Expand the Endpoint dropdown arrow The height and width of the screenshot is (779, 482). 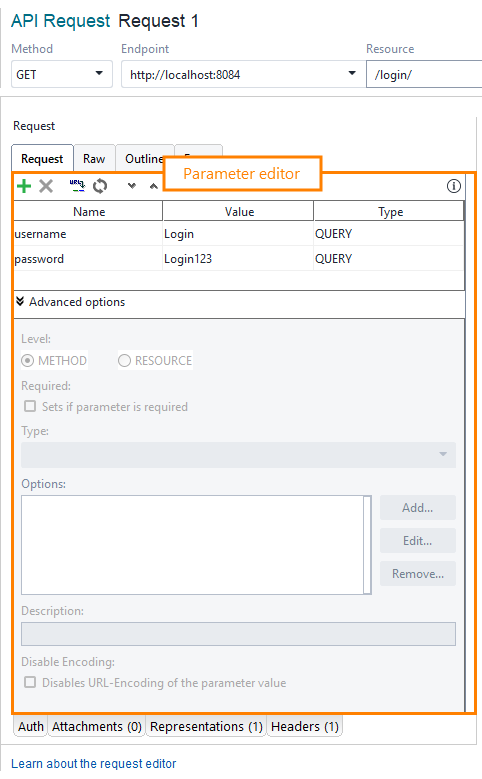pos(352,74)
